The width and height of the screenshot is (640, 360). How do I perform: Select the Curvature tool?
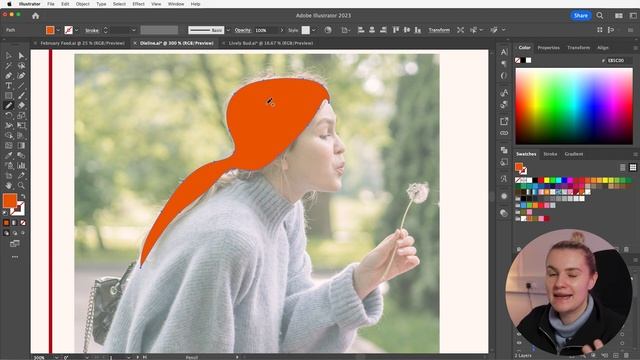click(x=21, y=76)
